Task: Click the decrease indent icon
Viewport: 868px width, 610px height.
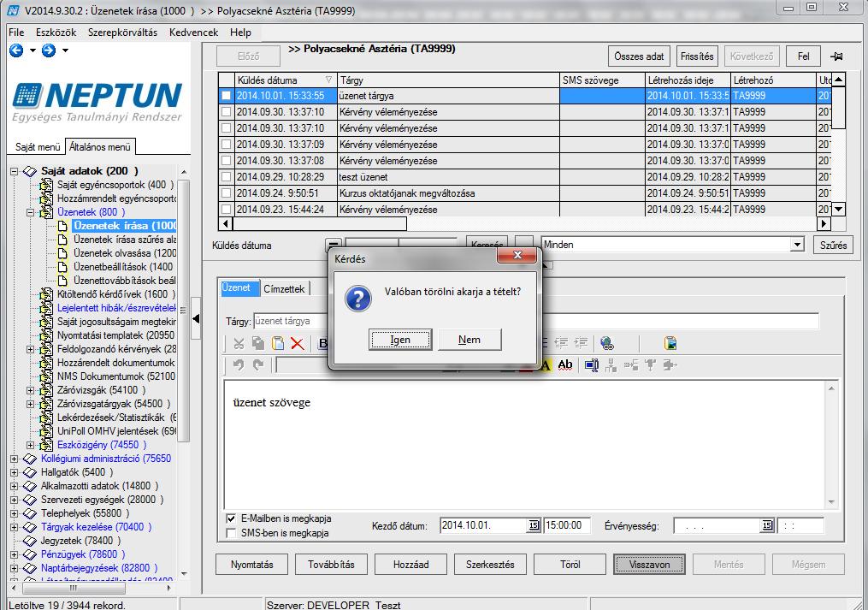Action: pos(561,344)
